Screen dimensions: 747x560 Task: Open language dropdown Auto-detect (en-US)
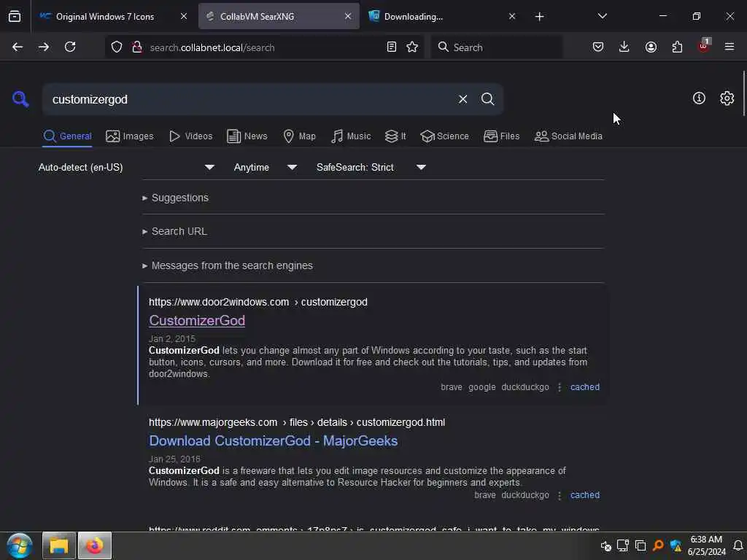[x=126, y=167]
